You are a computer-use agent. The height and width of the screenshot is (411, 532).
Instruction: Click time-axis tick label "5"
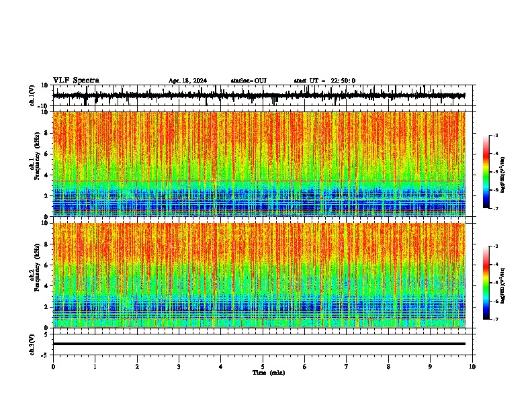pyautogui.click(x=263, y=367)
